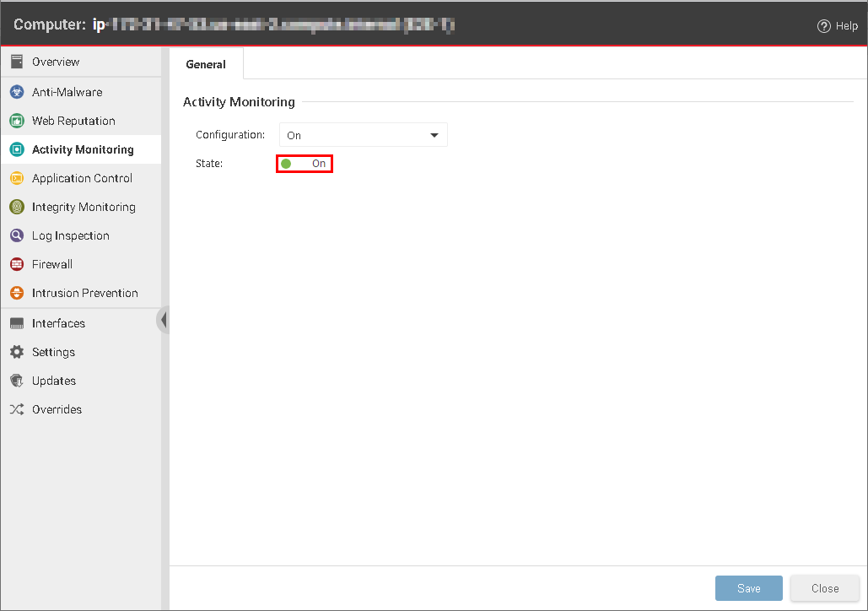The height and width of the screenshot is (611, 868).
Task: Open the Web Reputation section
Action: [19, 121]
